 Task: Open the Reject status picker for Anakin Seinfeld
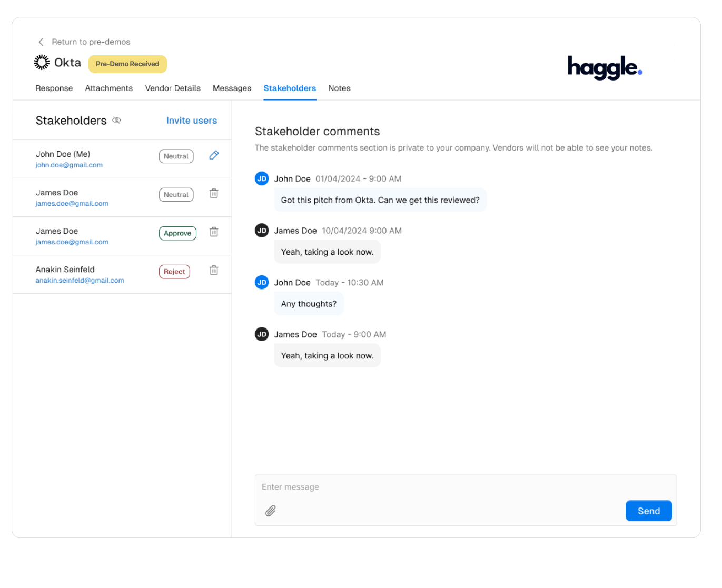(x=174, y=271)
